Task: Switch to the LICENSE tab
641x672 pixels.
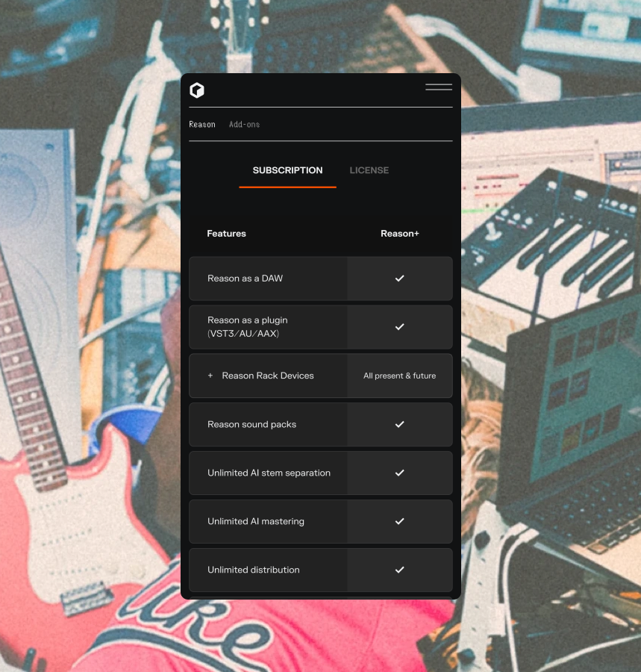Action: pyautogui.click(x=369, y=170)
